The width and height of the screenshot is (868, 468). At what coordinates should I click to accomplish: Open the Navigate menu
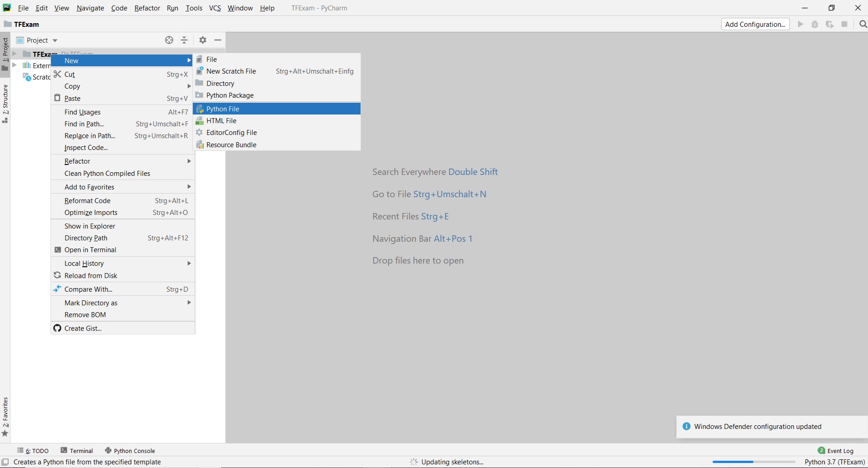[x=90, y=8]
